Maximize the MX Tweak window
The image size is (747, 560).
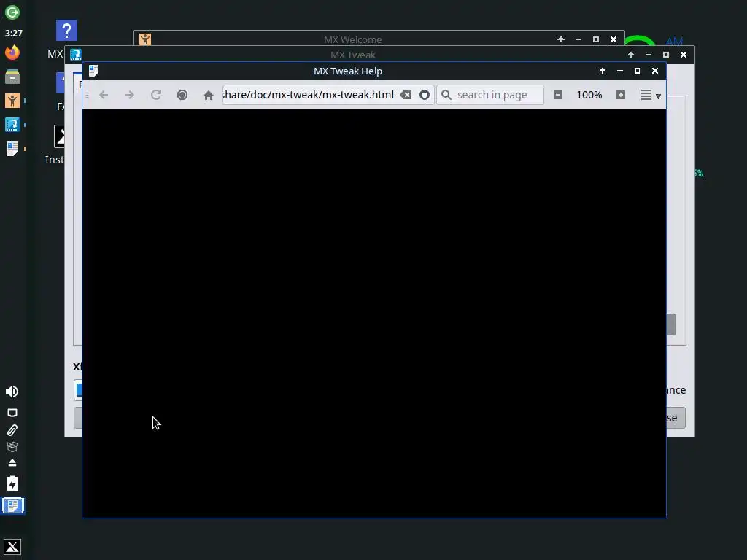tap(666, 55)
